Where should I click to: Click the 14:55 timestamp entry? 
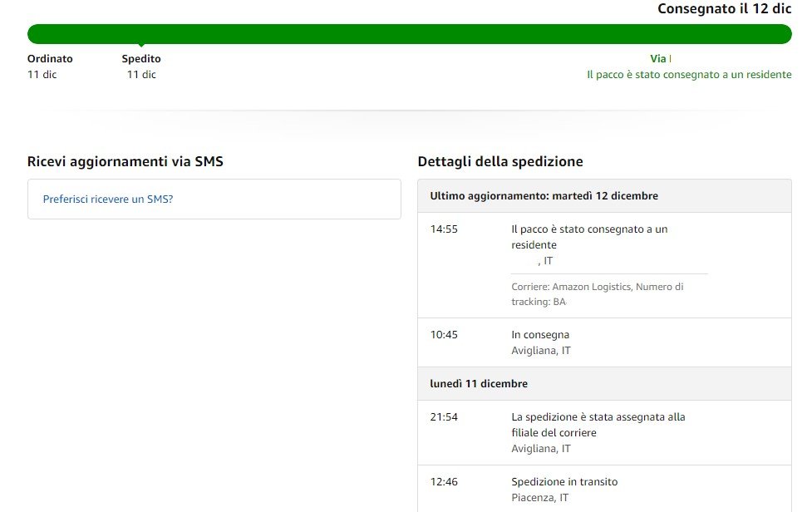pyautogui.click(x=444, y=229)
